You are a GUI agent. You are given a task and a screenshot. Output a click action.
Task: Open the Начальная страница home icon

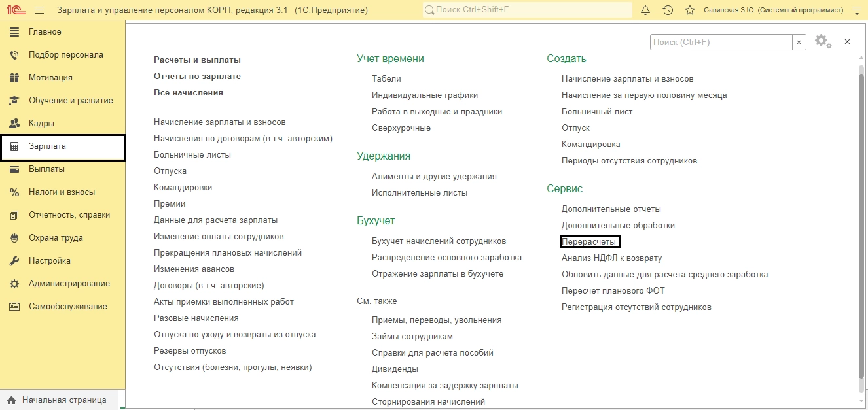pyautogui.click(x=11, y=400)
